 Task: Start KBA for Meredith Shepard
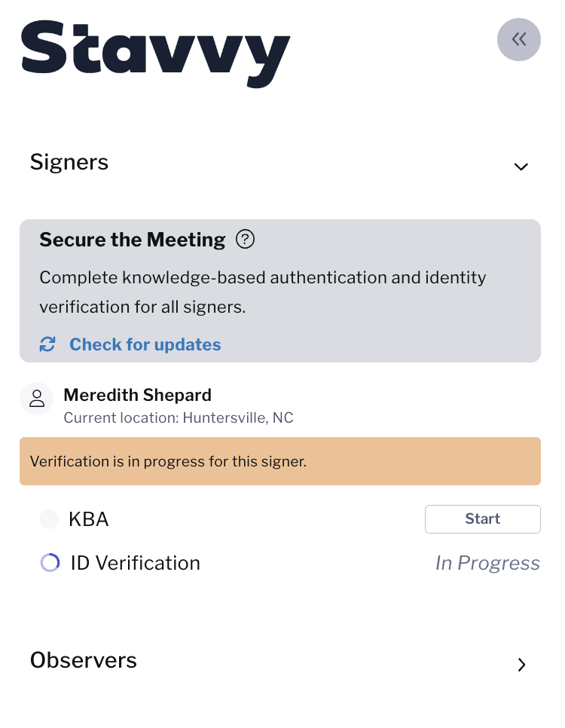pyautogui.click(x=483, y=519)
